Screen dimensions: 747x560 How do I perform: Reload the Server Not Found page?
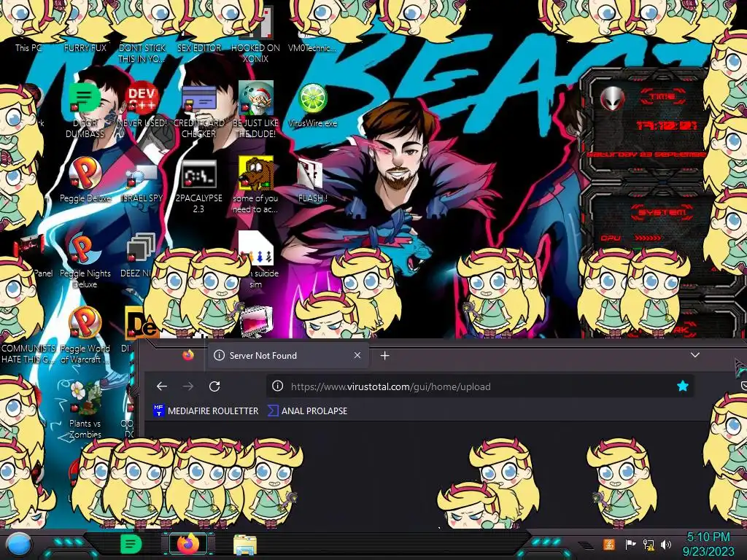214,386
